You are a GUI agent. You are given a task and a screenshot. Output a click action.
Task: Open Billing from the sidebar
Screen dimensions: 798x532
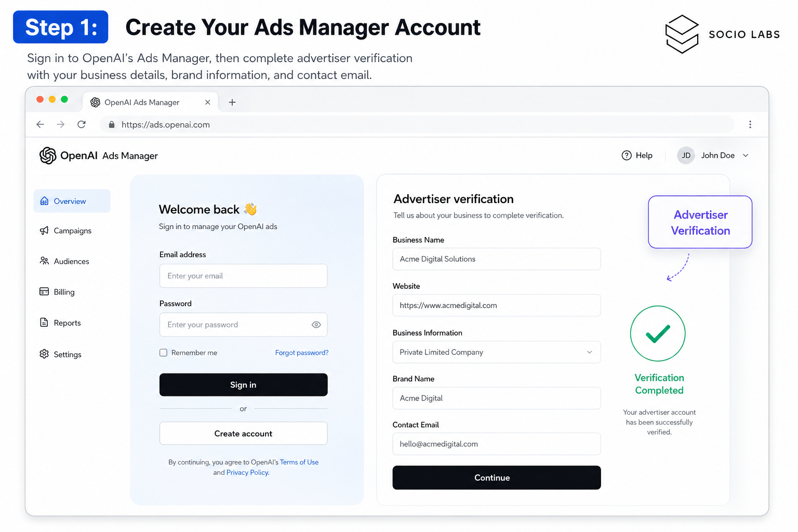pos(72,292)
